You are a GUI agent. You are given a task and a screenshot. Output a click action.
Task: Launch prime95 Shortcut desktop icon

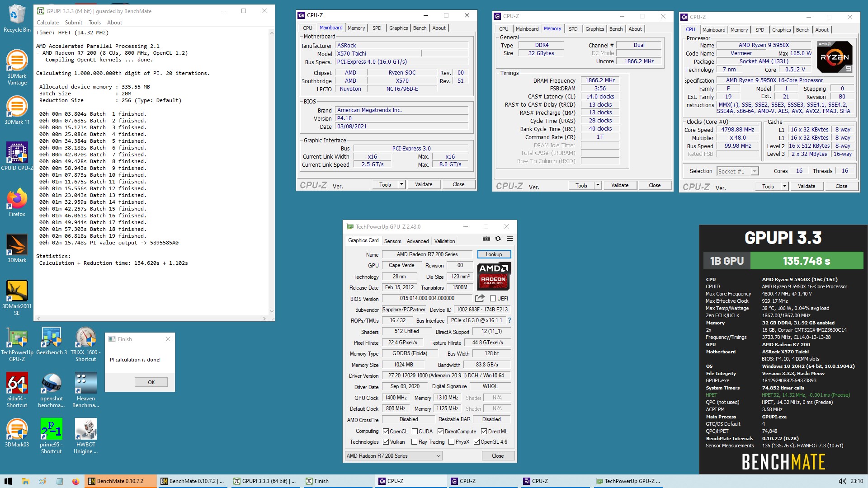click(x=51, y=436)
